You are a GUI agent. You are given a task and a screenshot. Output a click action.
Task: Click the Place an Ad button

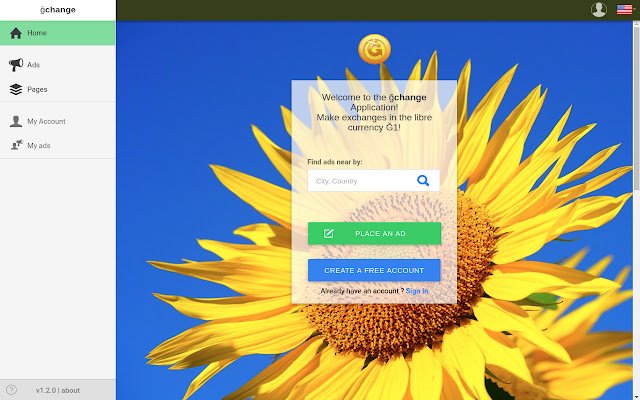[374, 233]
